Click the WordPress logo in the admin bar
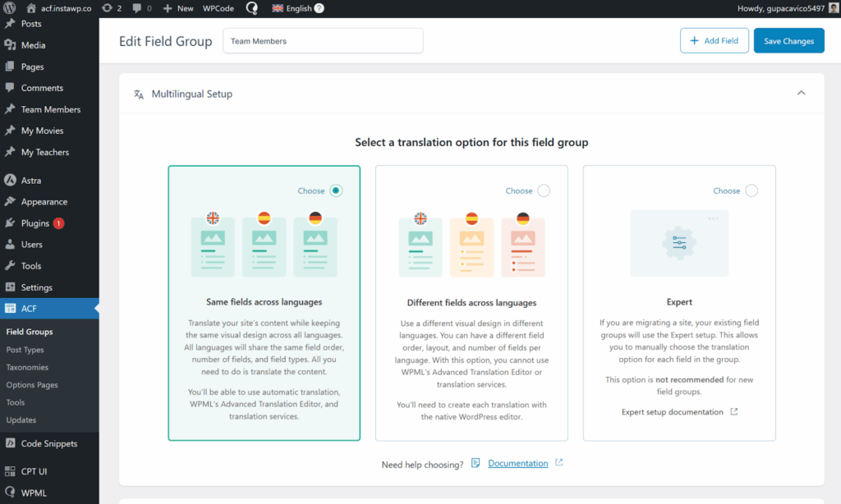Viewport: 841px width, 504px height. click(11, 9)
